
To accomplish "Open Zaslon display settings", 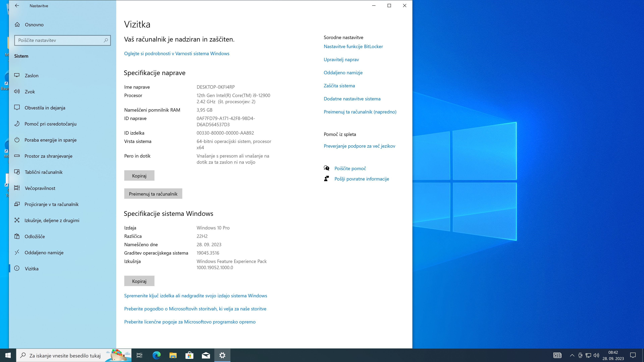I will tap(62, 75).
